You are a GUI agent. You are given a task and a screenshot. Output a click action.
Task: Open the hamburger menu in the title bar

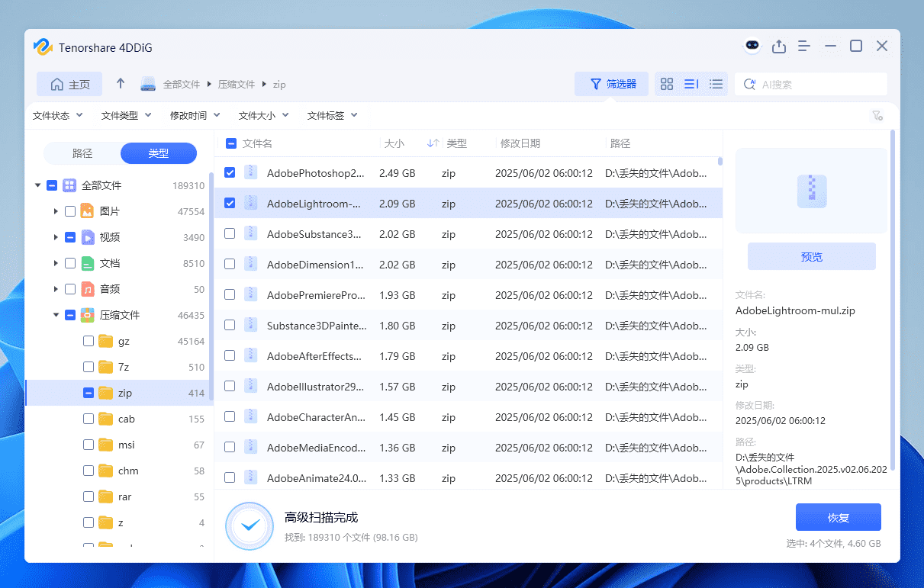click(x=803, y=46)
